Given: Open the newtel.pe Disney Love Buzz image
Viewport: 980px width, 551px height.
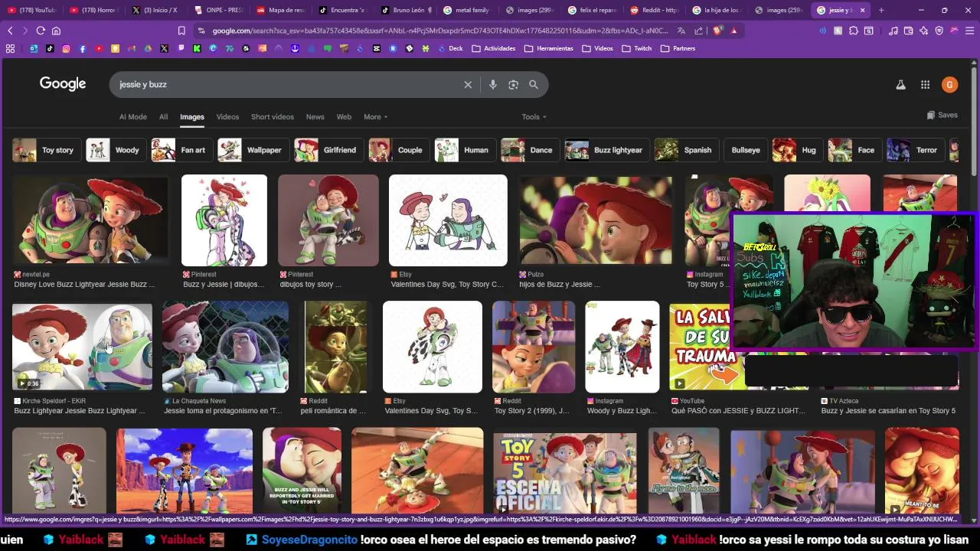Looking at the screenshot, I should point(91,220).
